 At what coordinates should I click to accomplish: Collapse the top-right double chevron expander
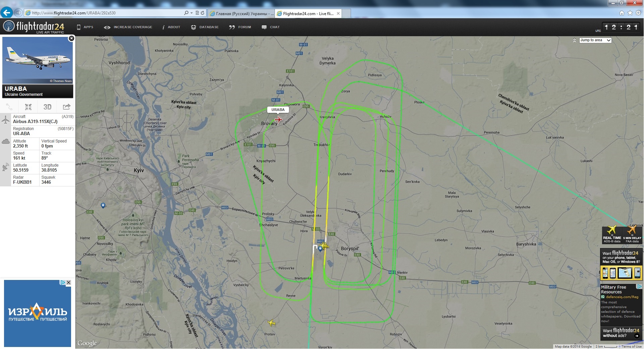(x=574, y=40)
